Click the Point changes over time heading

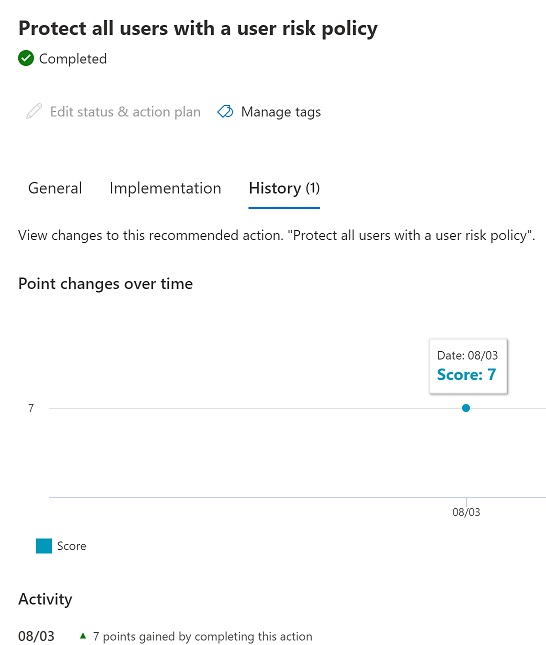click(x=105, y=284)
